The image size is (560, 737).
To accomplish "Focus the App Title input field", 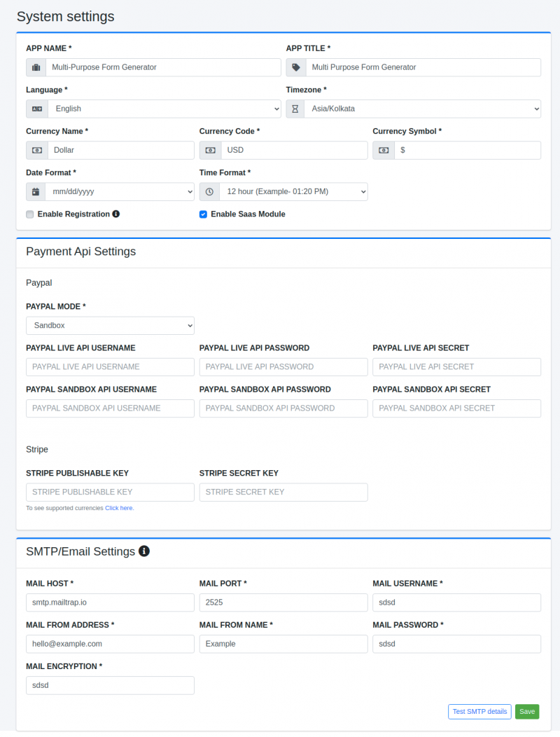I will coord(423,68).
